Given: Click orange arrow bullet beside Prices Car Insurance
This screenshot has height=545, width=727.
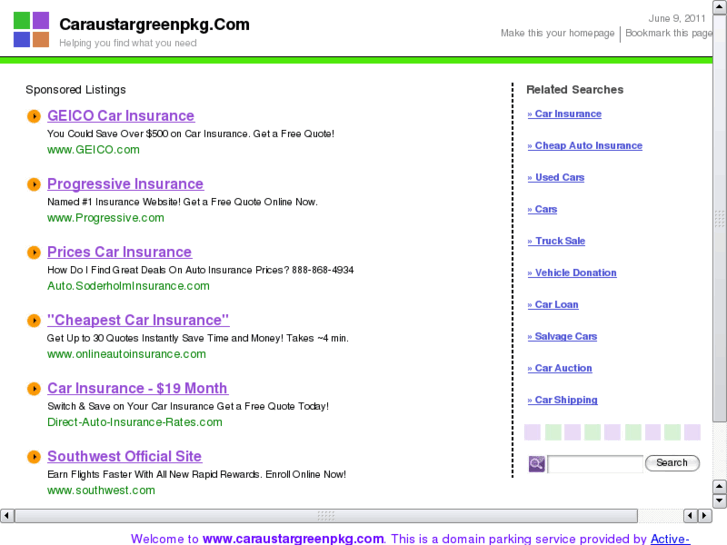Looking at the screenshot, I should coord(34,252).
